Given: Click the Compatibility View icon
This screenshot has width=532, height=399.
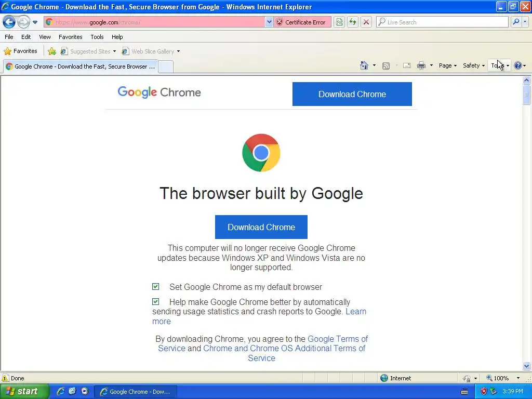Looking at the screenshot, I should (x=339, y=22).
